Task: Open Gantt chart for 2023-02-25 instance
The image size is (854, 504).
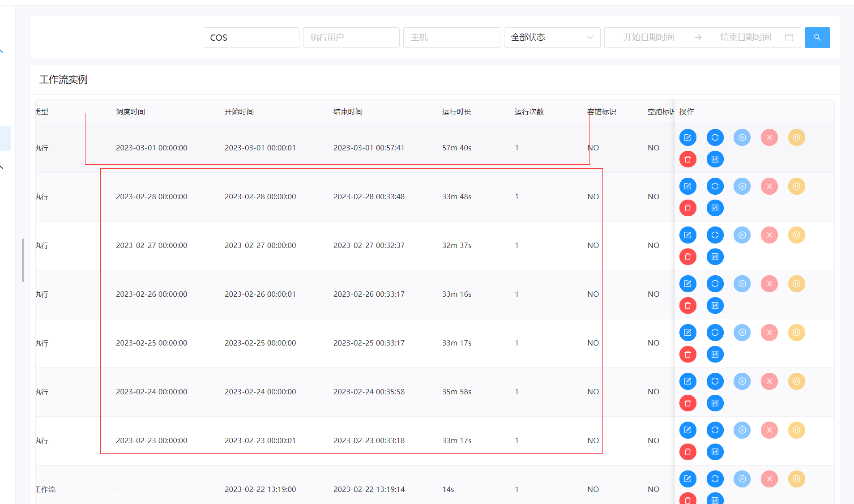Action: point(715,355)
